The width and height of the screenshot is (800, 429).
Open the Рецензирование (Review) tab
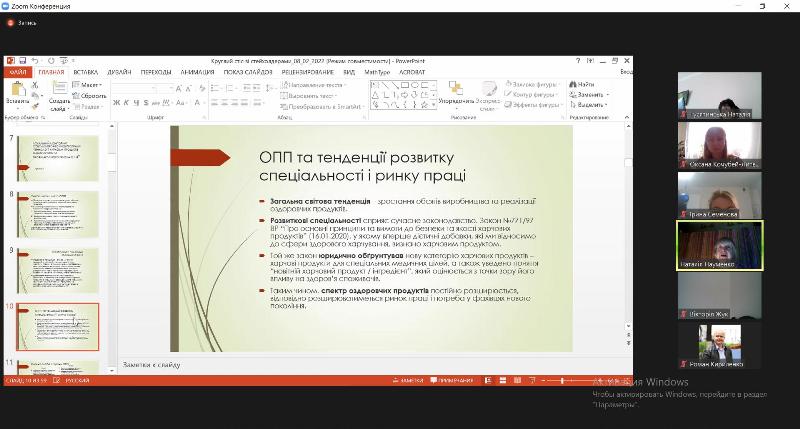pyautogui.click(x=308, y=72)
